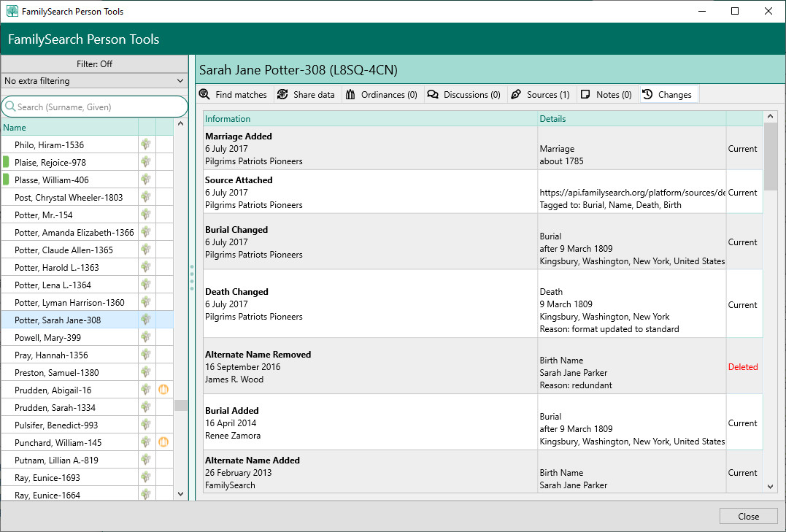Viewport: 786px width, 532px height.
Task: Open Share data via its sync icon
Action: click(282, 95)
